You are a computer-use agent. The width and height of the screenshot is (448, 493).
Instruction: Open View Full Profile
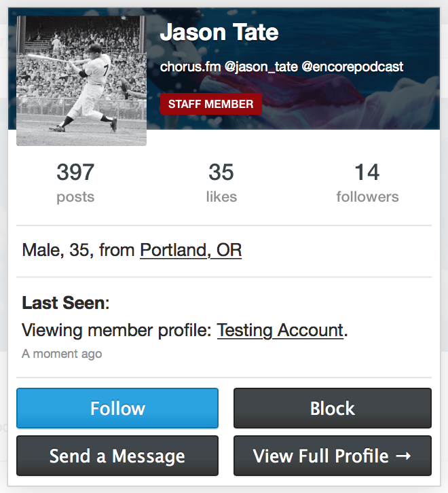click(332, 456)
